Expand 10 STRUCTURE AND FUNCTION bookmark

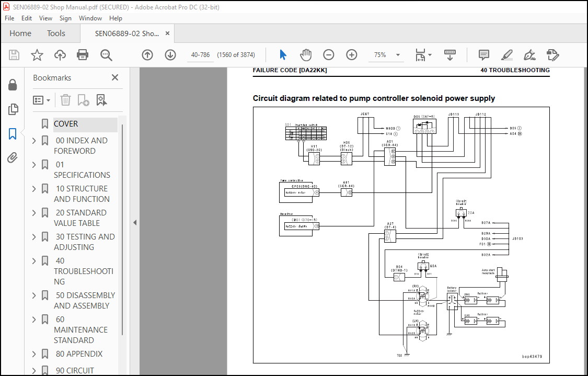pyautogui.click(x=34, y=189)
